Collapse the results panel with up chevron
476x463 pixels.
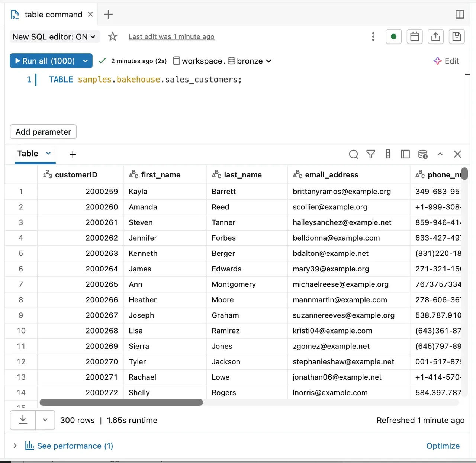(440, 154)
